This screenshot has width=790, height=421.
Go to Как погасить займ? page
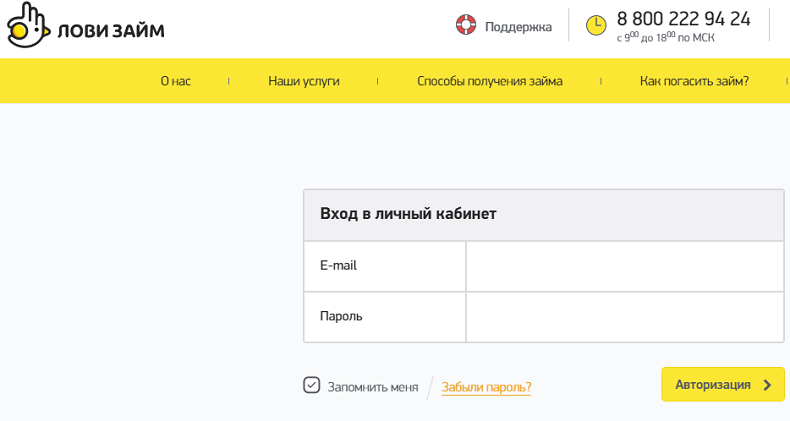(694, 81)
